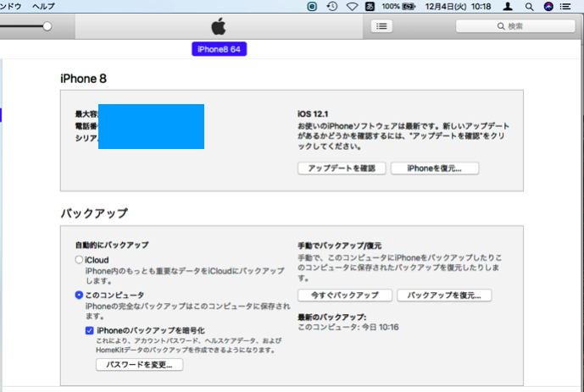Click iPhoneを復元... button
The height and width of the screenshot is (392, 584).
pos(435,168)
